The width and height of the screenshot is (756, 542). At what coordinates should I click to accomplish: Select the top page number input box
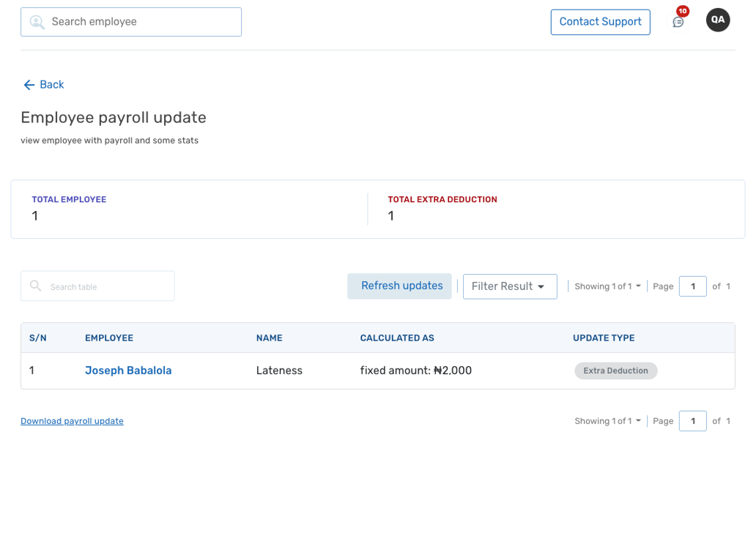pyautogui.click(x=692, y=286)
